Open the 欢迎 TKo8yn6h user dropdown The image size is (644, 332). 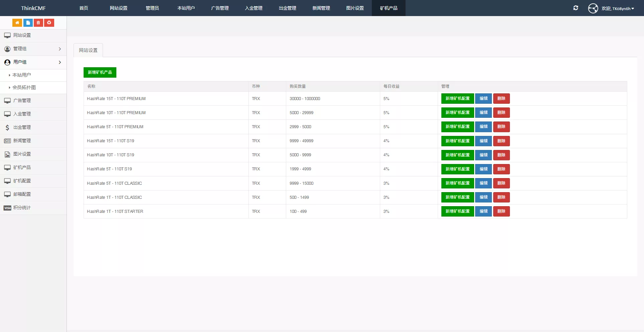[618, 8]
